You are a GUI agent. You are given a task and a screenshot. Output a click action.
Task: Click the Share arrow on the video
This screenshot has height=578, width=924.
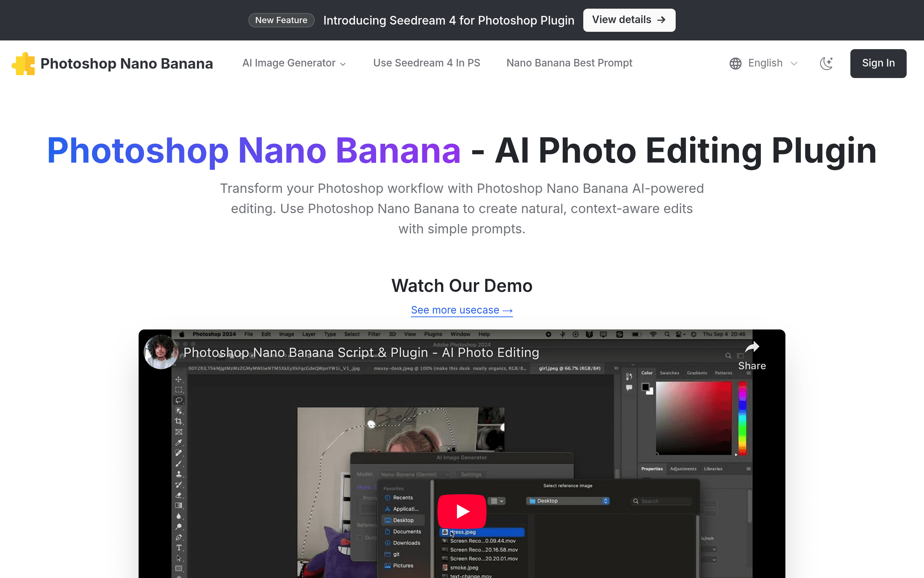(752, 355)
